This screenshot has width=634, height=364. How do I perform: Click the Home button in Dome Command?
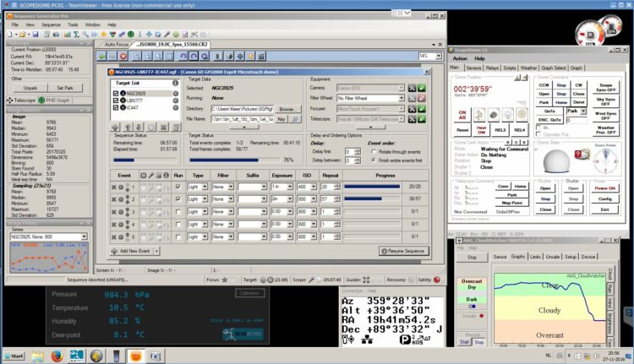[561, 103]
